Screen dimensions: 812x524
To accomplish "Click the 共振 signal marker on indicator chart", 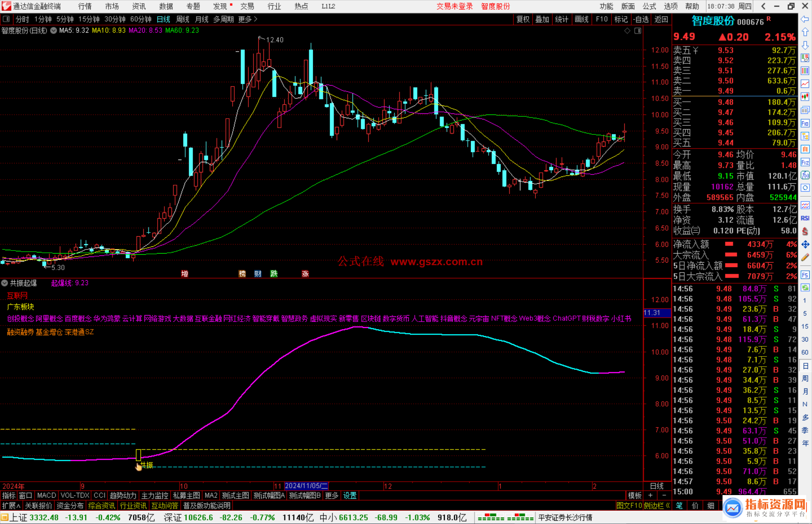I will (147, 465).
